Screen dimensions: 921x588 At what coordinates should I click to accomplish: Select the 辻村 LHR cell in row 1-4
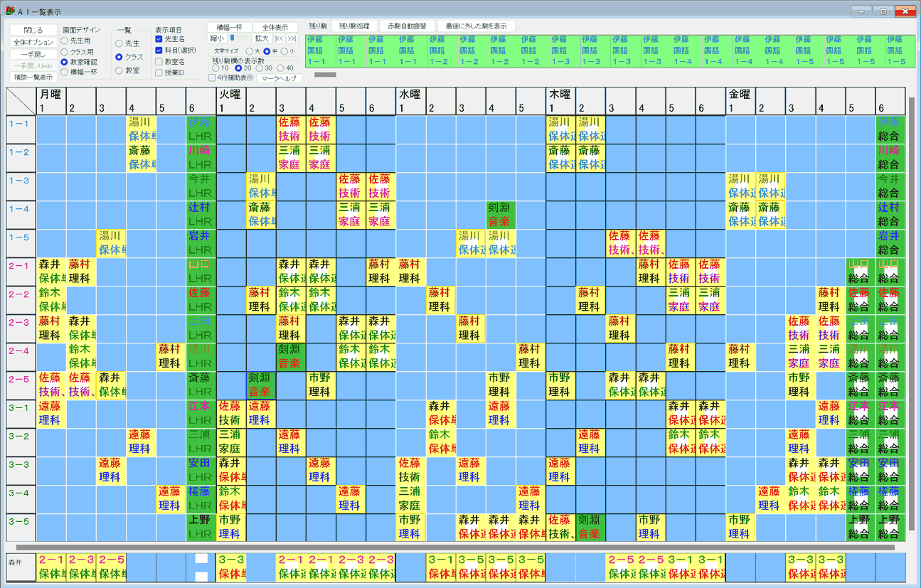pyautogui.click(x=201, y=215)
